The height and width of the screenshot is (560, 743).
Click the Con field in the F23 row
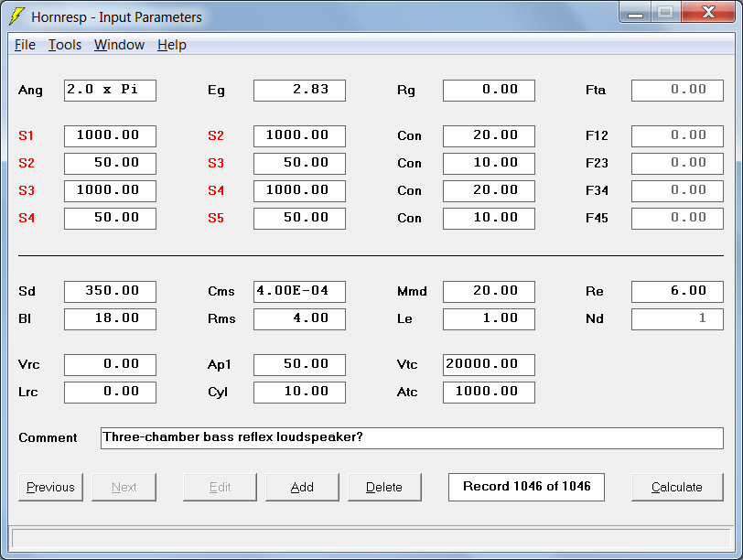[489, 164]
